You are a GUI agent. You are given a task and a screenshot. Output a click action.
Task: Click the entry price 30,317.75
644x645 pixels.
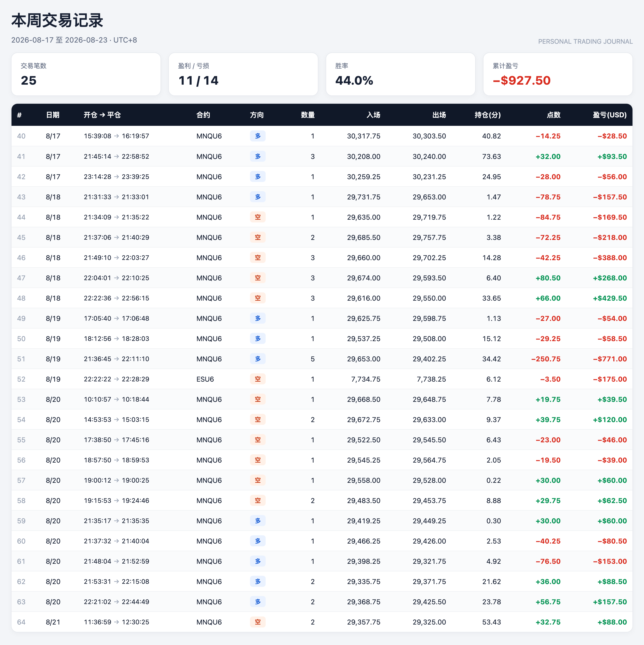coord(364,136)
